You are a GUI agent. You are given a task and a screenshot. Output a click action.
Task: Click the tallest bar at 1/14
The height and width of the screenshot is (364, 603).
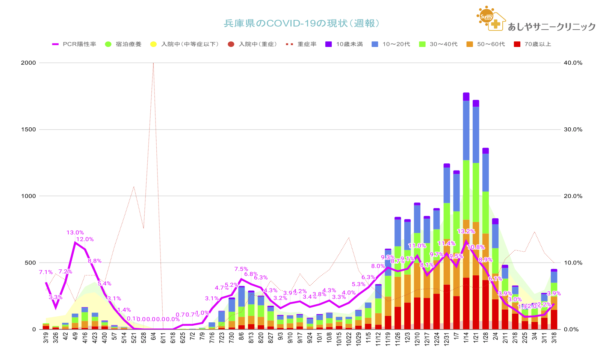coord(466,210)
